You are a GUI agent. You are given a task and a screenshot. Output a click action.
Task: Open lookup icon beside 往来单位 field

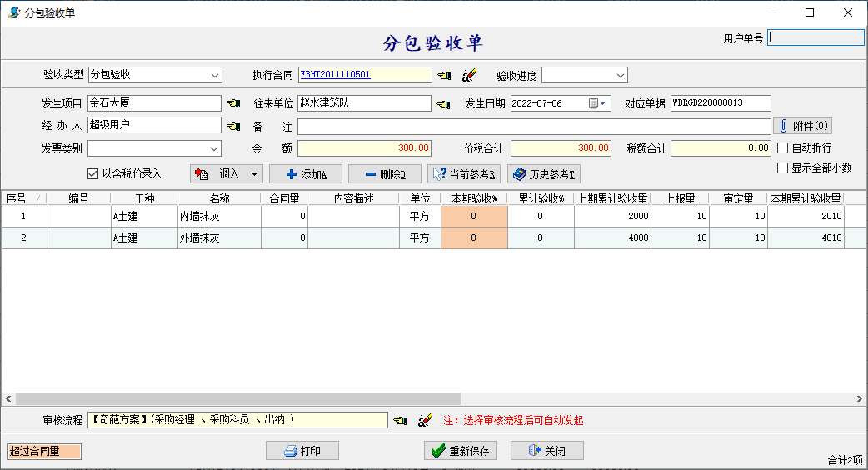[444, 104]
